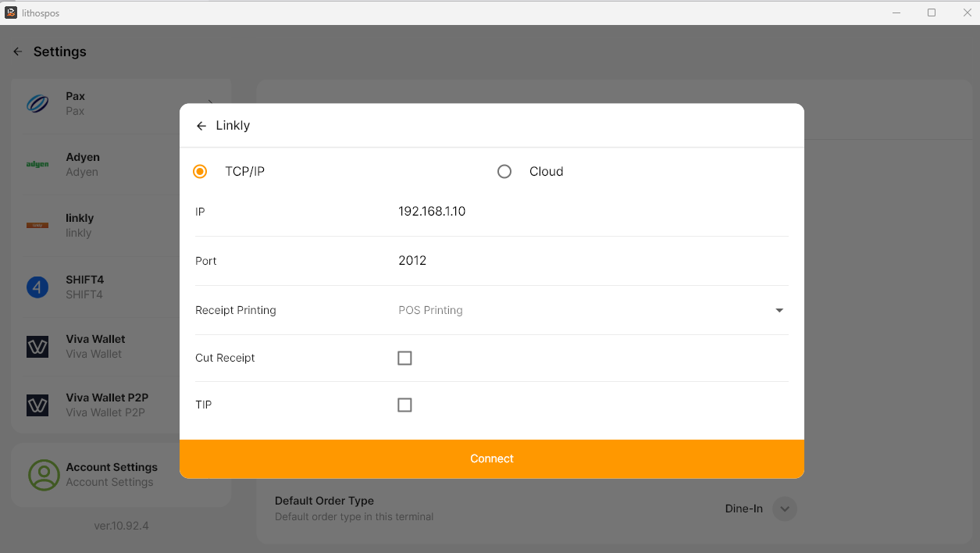Enable the Cut Receipt checkbox
Image resolution: width=980 pixels, height=553 pixels.
404,358
